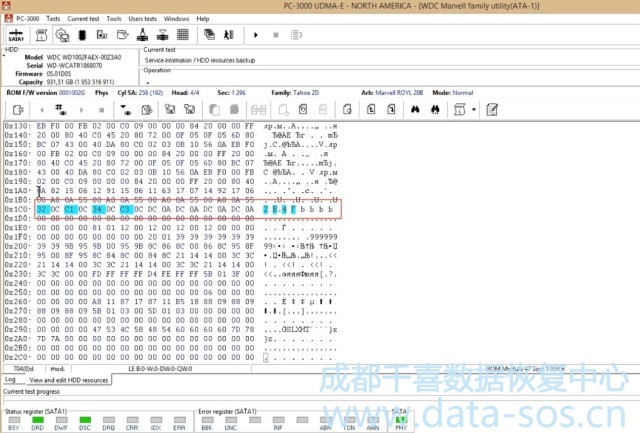Click the first floppy disk save icon
640x433 pixels.
click(x=170, y=109)
